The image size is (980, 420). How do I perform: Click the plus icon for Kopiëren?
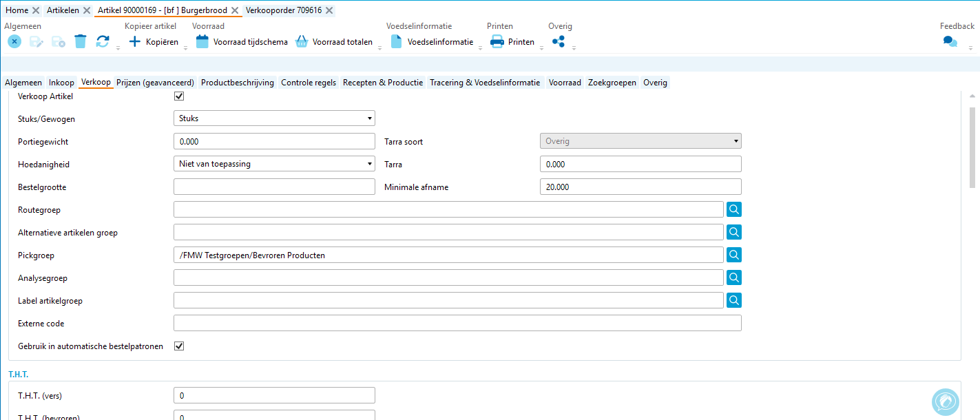[135, 42]
